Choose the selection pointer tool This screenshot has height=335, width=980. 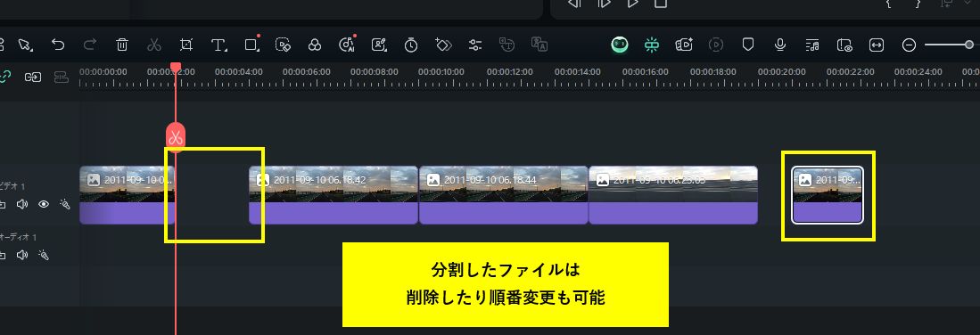[x=25, y=45]
